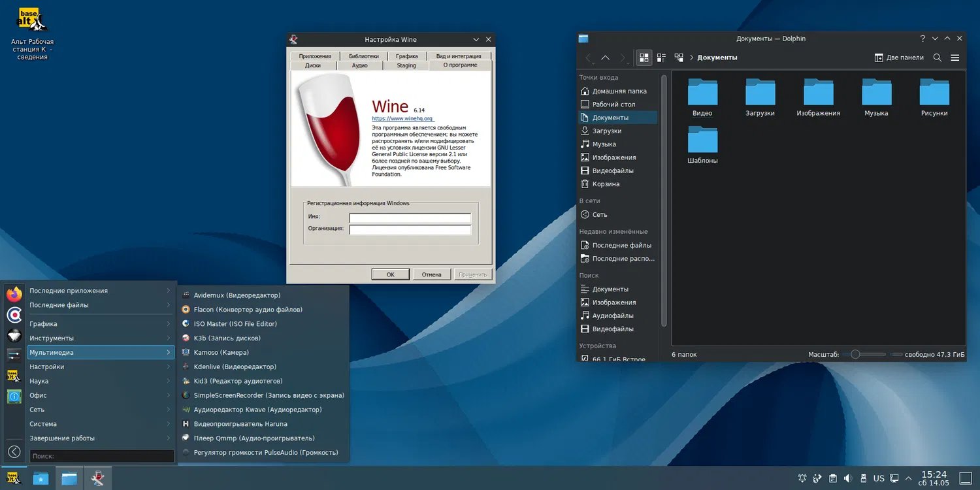The height and width of the screenshot is (490, 980).
Task: Launch Kdenlive from the multimedia menu
Action: pyautogui.click(x=235, y=367)
